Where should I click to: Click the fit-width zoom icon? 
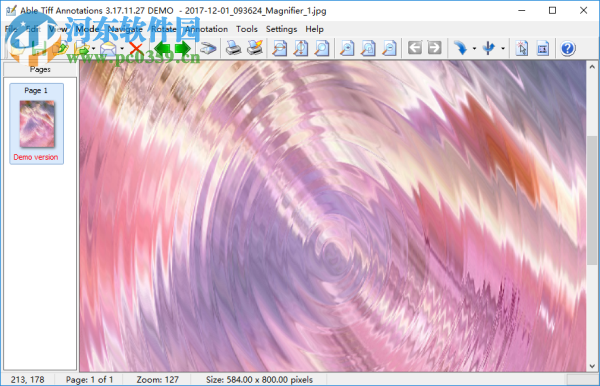(x=280, y=49)
